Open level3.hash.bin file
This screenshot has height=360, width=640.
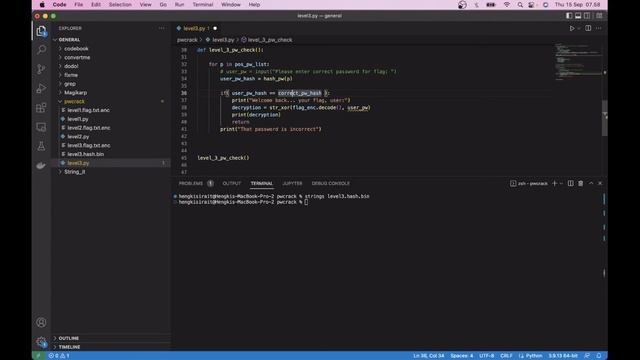coord(85,154)
